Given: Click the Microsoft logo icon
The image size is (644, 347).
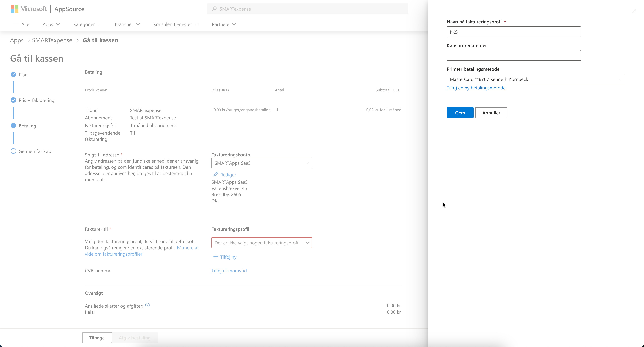Looking at the screenshot, I should [x=14, y=9].
